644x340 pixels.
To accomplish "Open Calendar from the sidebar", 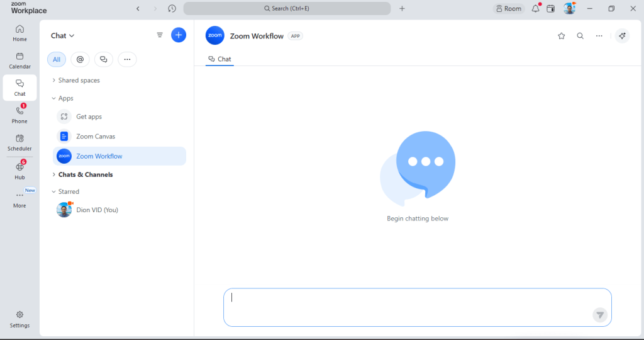I will tap(19, 60).
